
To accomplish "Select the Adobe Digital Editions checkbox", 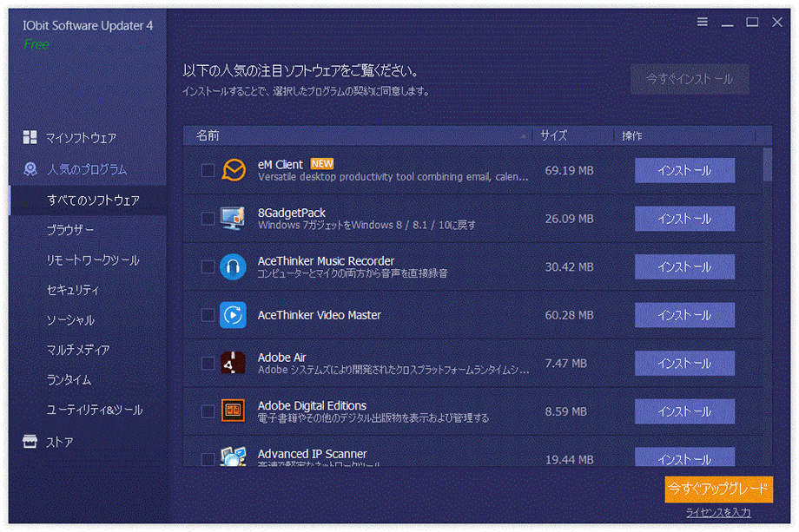I will [208, 411].
